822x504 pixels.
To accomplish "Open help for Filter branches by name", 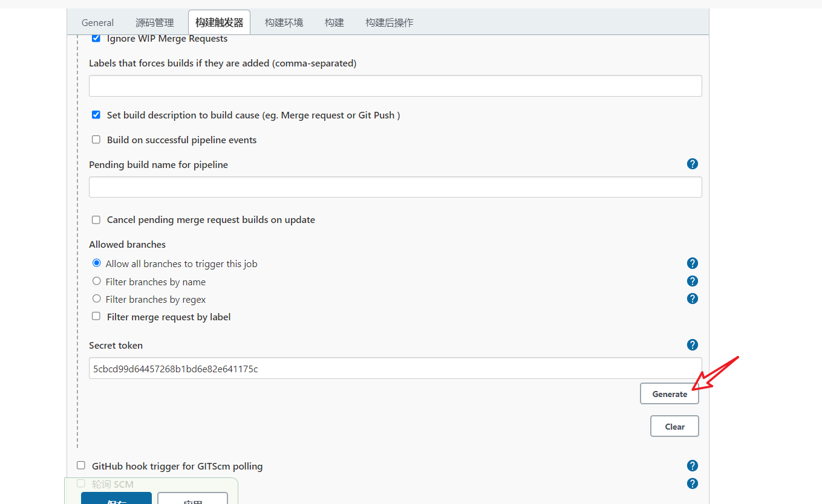I will [x=693, y=281].
